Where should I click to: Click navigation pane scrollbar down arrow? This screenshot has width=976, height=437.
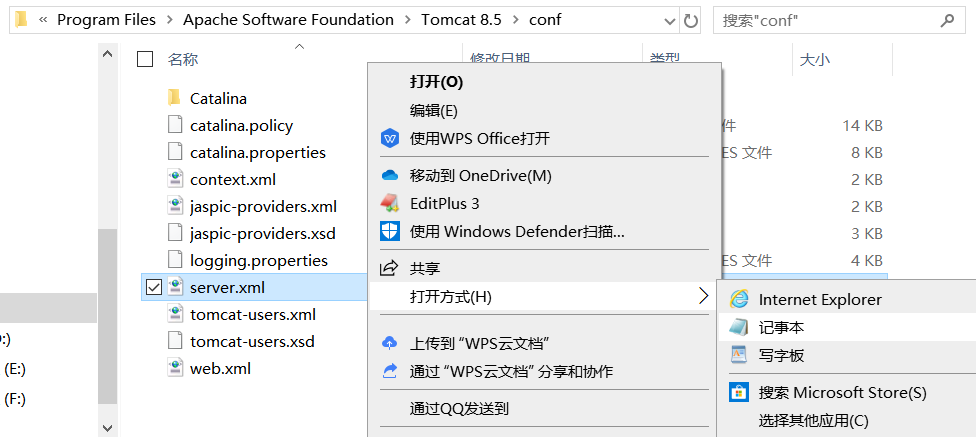(x=108, y=428)
